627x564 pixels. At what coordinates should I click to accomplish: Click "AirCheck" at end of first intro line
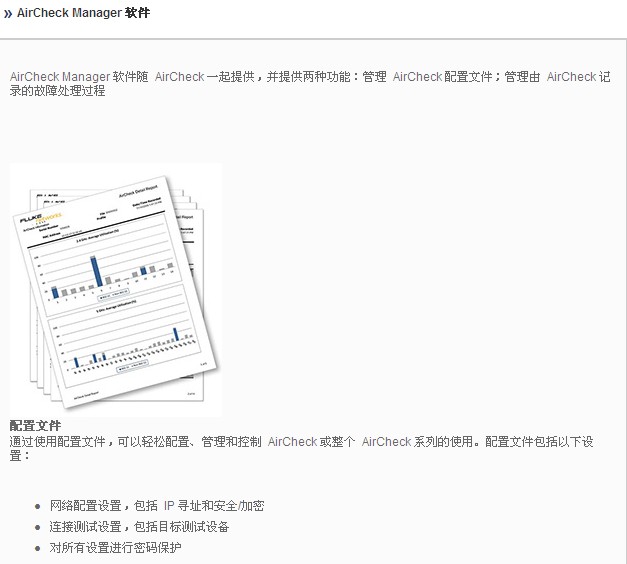571,77
